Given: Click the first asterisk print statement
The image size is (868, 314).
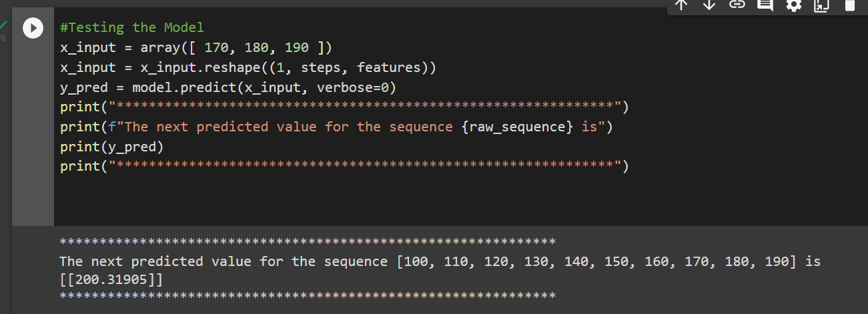Looking at the screenshot, I should pos(344,107).
